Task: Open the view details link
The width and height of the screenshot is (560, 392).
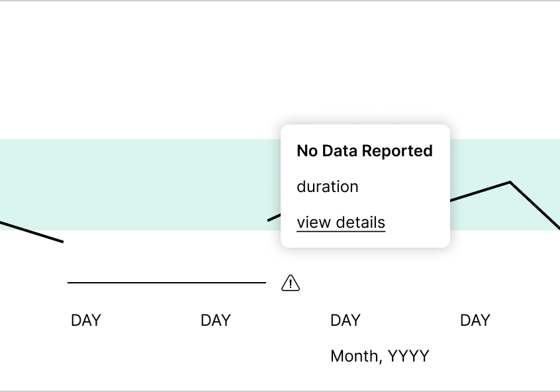Action: click(341, 223)
